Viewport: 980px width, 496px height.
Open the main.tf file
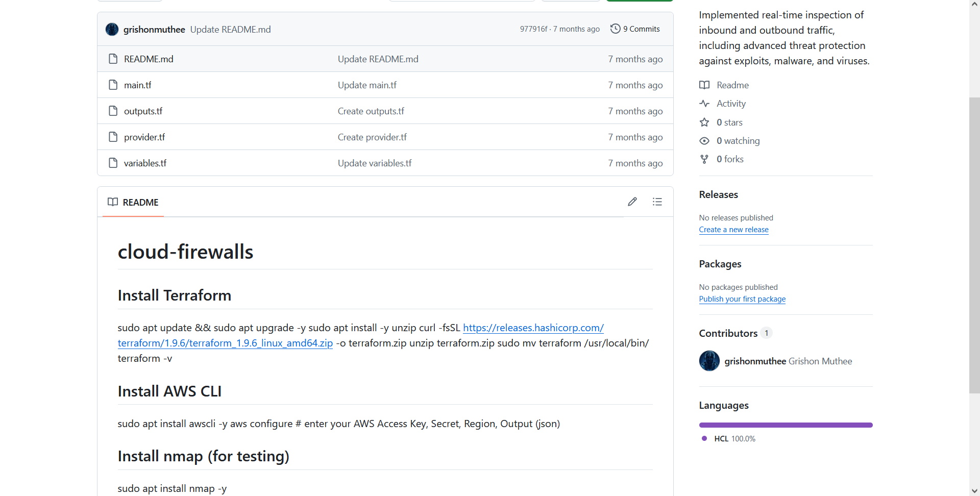(138, 85)
